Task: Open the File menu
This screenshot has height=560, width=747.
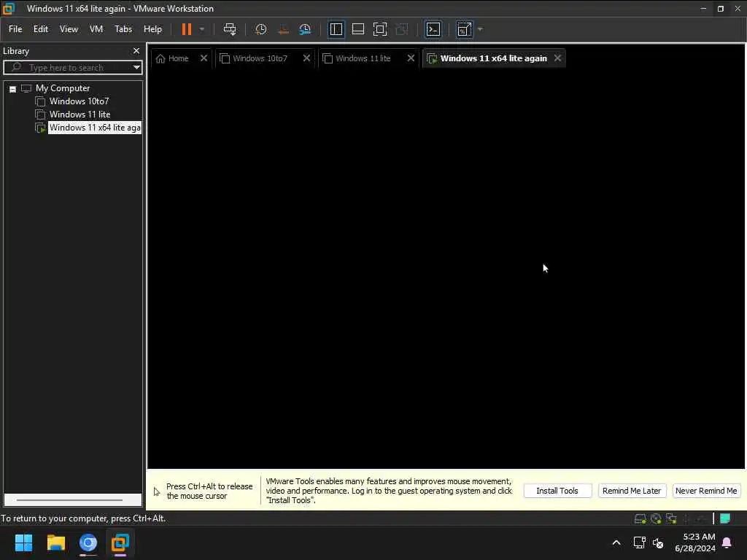Action: (x=15, y=29)
